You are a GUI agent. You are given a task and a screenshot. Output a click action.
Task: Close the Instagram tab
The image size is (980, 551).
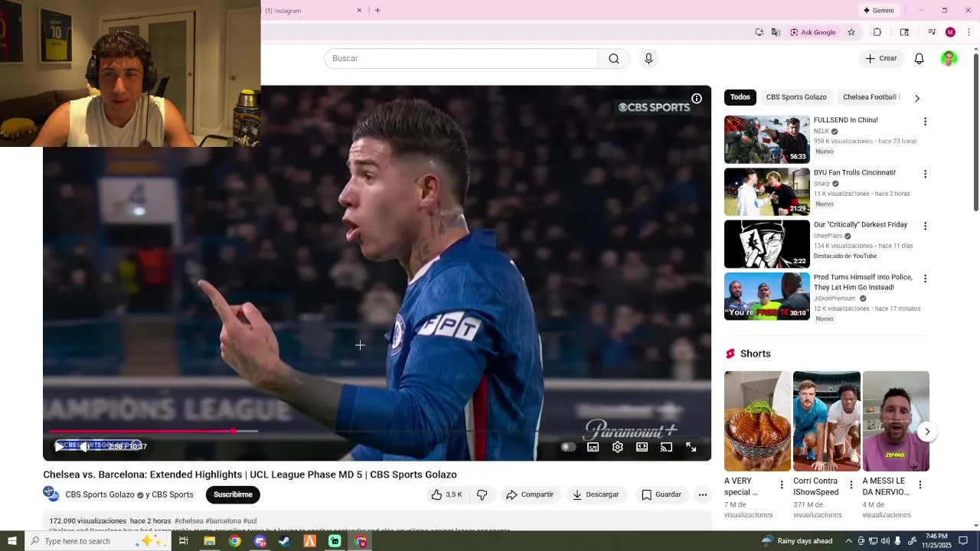point(359,11)
